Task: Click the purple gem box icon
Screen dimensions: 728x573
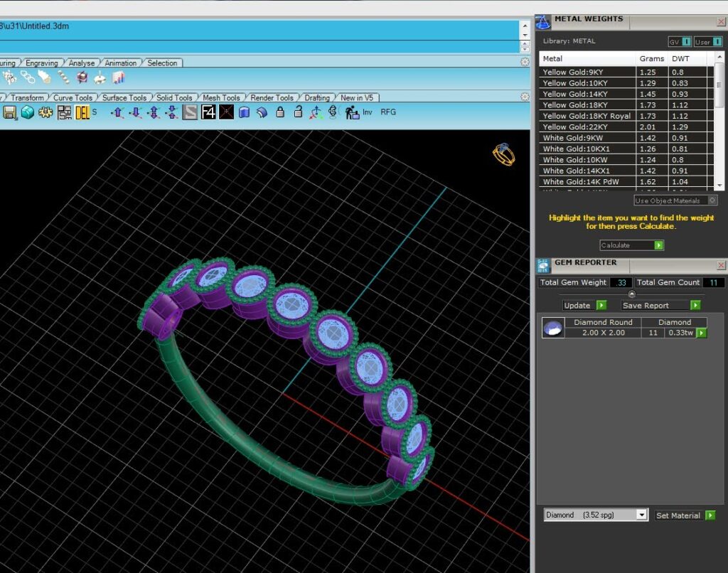Action: (x=82, y=77)
